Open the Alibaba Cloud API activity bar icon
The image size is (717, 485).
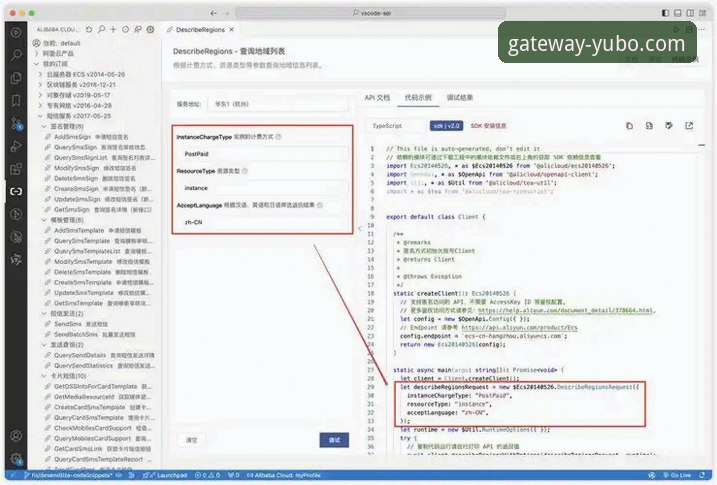16,190
